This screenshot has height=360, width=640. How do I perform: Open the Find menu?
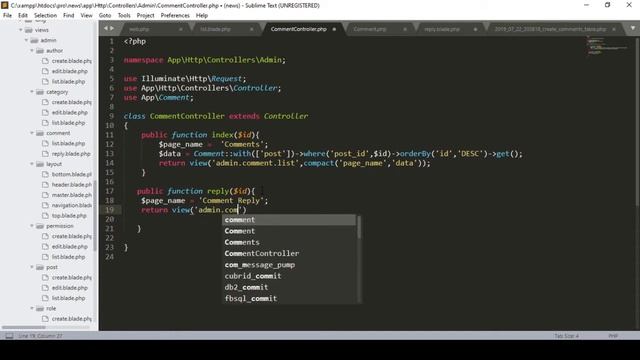pyautogui.click(x=69, y=16)
